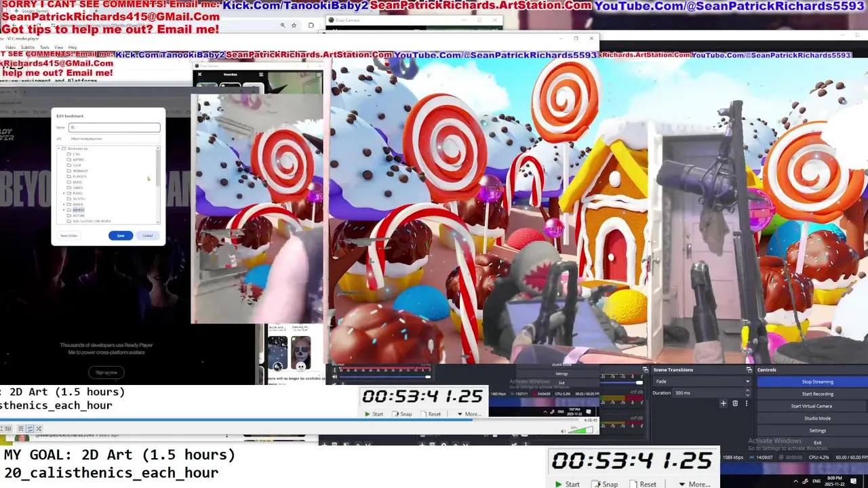Expand the DANCE bookmark folder
This screenshot has width=868, height=488.
pos(64,204)
